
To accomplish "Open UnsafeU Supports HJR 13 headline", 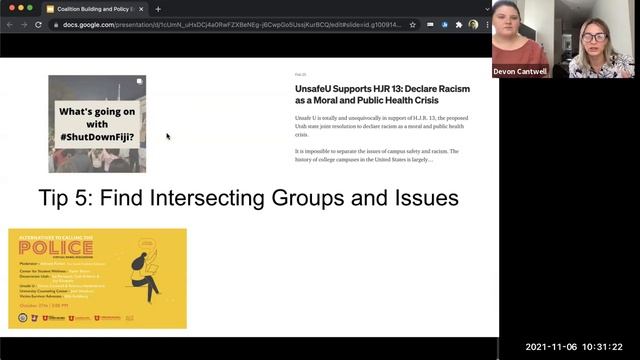I will pos(382,94).
